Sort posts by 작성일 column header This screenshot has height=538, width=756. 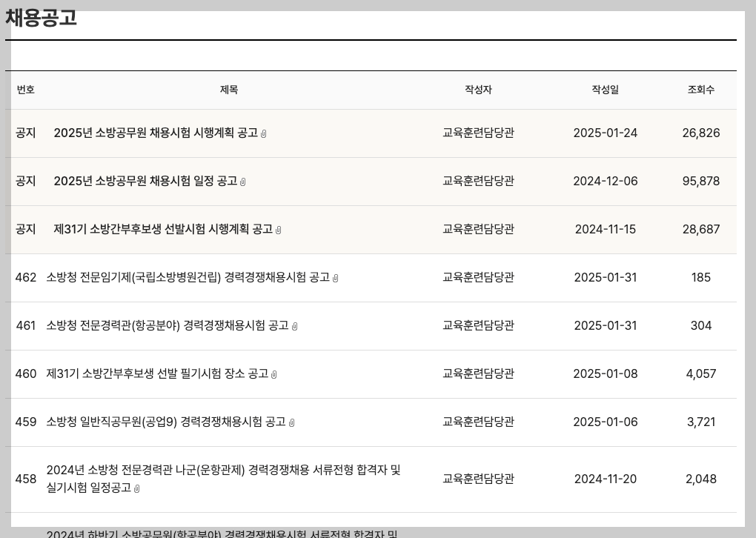(x=605, y=90)
